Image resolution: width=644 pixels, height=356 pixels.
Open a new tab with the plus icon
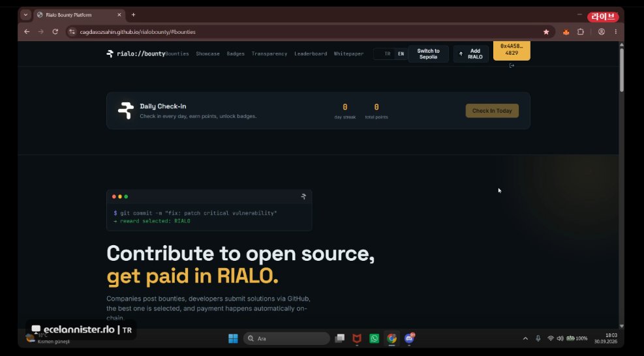134,15
